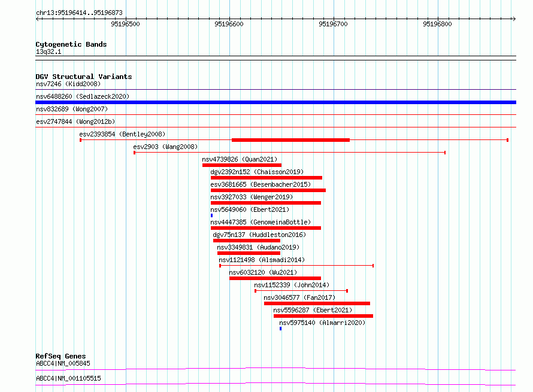This screenshot has height=392, width=533.
Task: Click the nsv3349831 red variant bar
Action: (249, 253)
